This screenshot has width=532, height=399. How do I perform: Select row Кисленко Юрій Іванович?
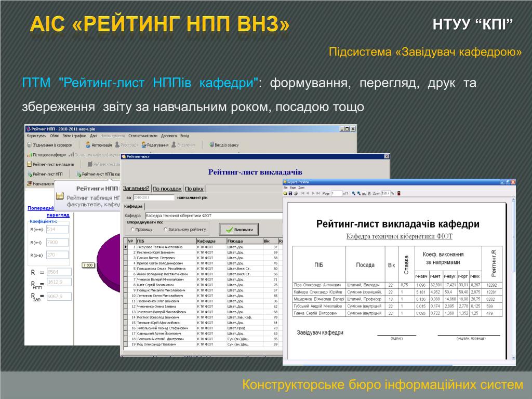click(x=203, y=252)
